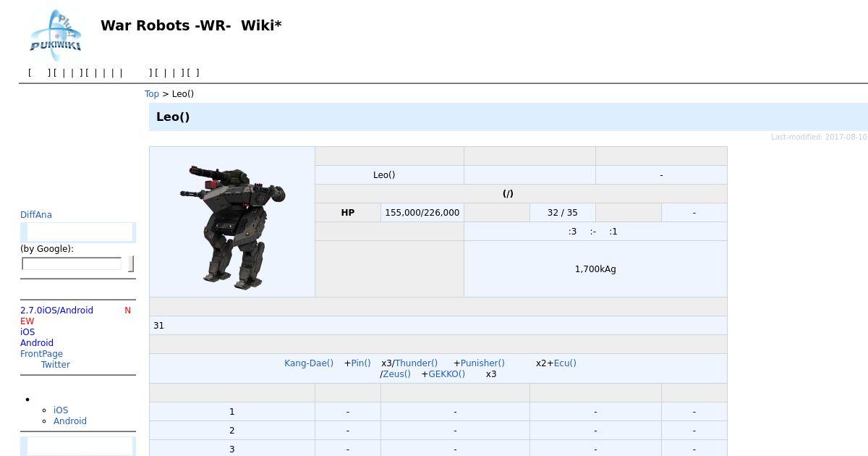Viewport: 868px width, 456px height.
Task: Select the 32 / 35 table cell
Action: (563, 213)
